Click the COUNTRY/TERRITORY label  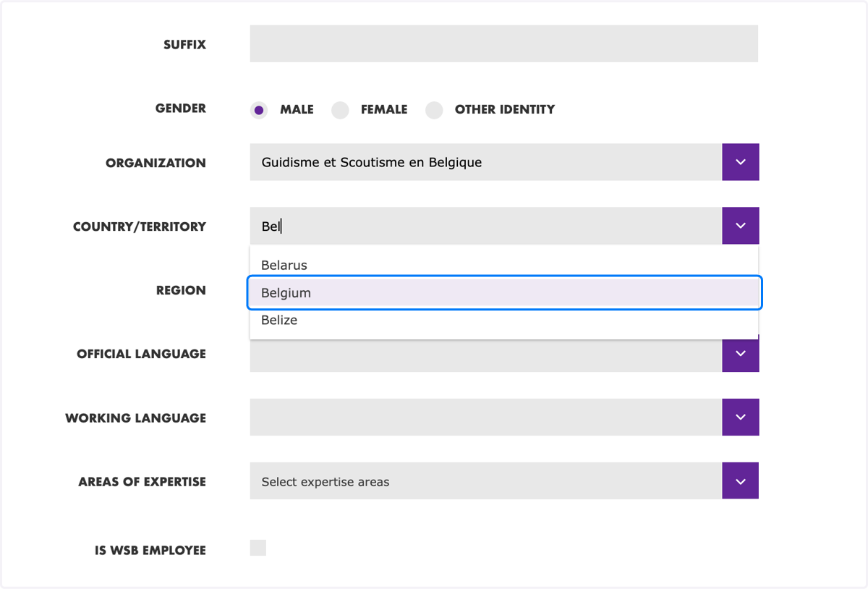click(x=140, y=227)
